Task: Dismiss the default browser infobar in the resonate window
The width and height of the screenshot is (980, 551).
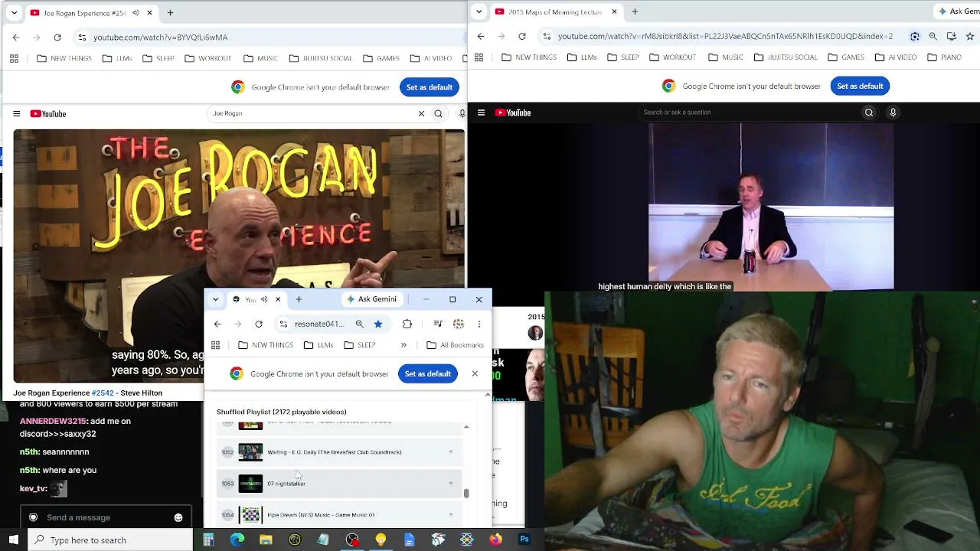Action: 475,373
